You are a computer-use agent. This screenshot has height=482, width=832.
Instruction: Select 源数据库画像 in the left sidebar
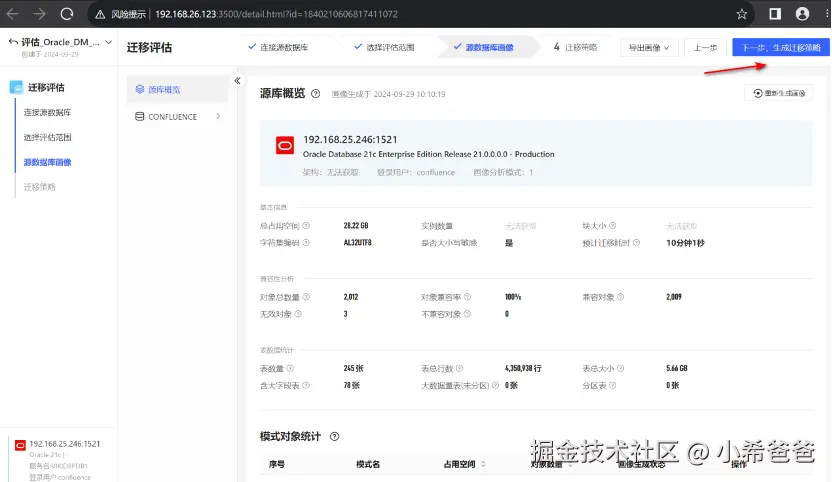[x=47, y=162]
